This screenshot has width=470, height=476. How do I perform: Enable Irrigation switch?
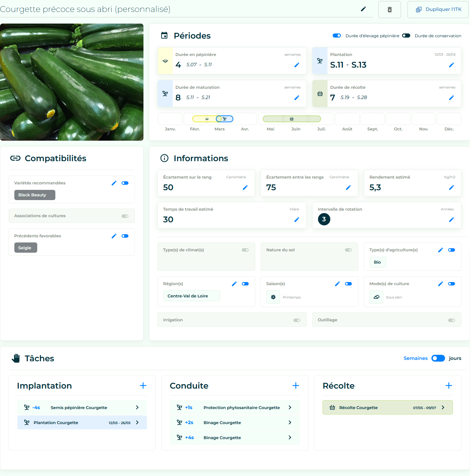[297, 320]
